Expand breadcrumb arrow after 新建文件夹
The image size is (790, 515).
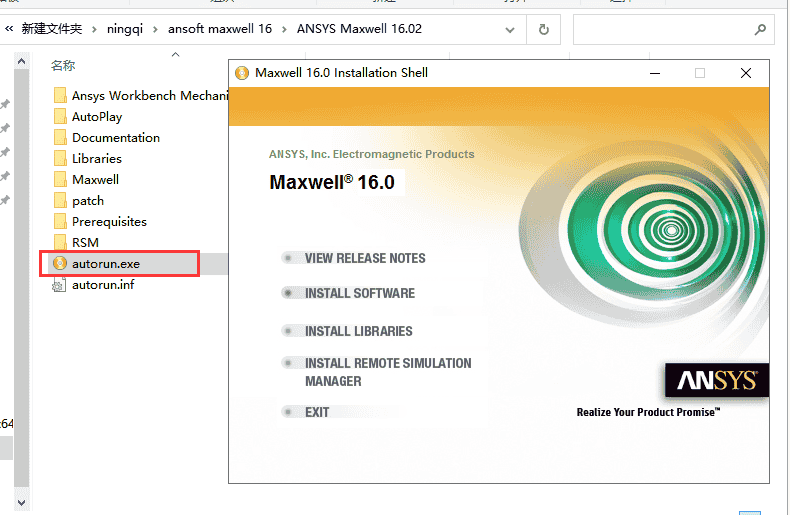pyautogui.click(x=94, y=29)
